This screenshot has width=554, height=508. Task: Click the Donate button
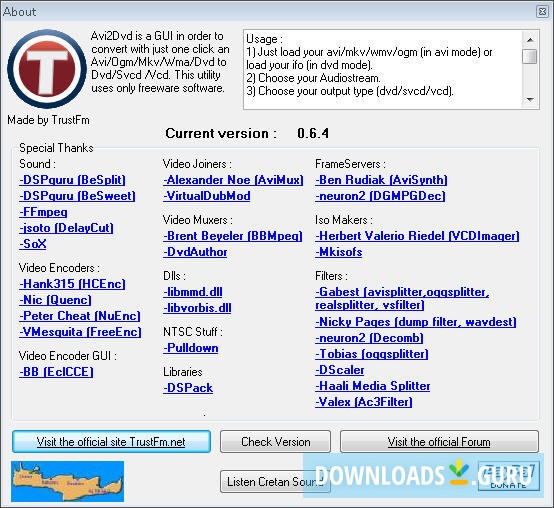pyautogui.click(x=509, y=476)
